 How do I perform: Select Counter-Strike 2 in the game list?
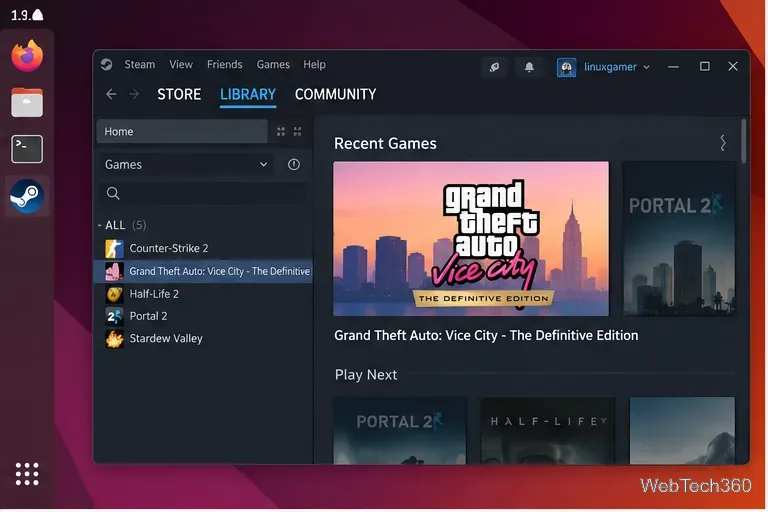click(203, 248)
